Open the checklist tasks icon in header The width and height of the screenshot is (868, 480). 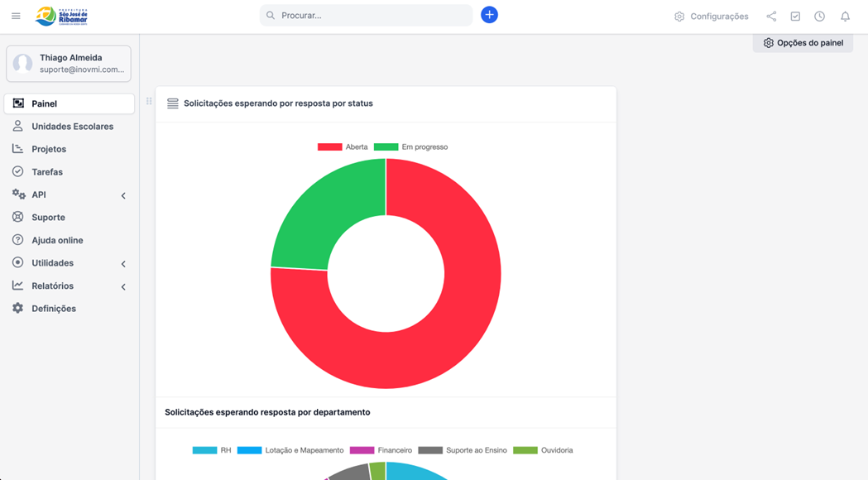click(x=795, y=17)
